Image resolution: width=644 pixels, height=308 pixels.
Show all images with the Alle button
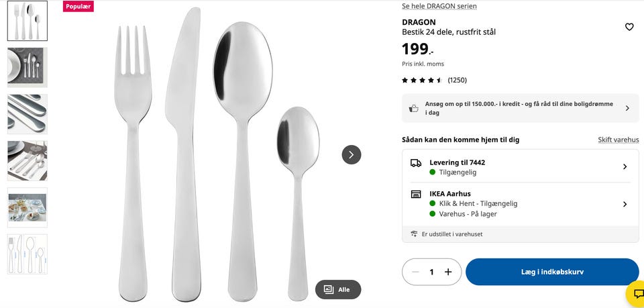coord(338,289)
